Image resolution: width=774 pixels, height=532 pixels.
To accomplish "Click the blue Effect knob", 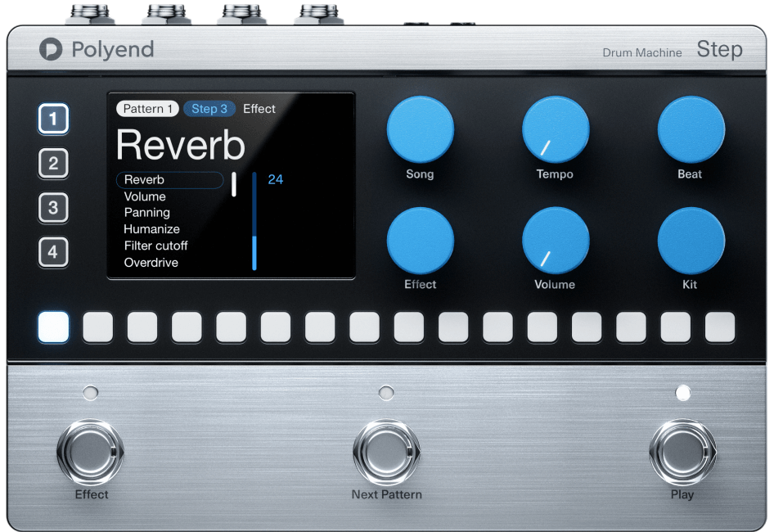I will point(420,241).
